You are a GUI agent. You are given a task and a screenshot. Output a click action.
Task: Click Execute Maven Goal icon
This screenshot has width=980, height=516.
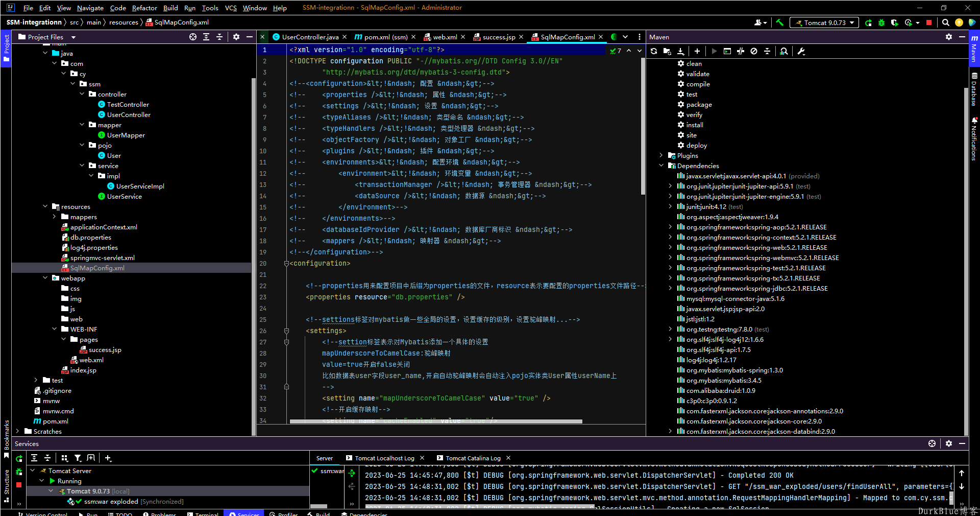(727, 51)
